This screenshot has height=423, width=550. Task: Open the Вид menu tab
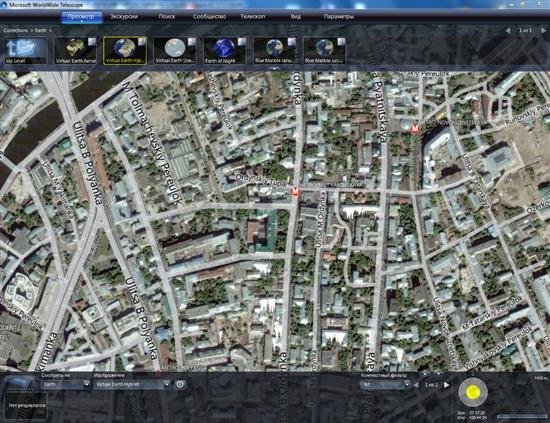coord(295,16)
